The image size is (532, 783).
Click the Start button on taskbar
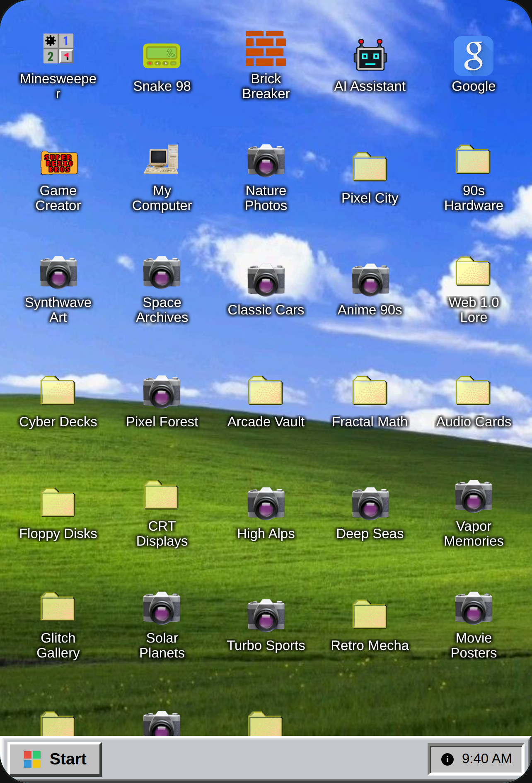pyautogui.click(x=55, y=759)
